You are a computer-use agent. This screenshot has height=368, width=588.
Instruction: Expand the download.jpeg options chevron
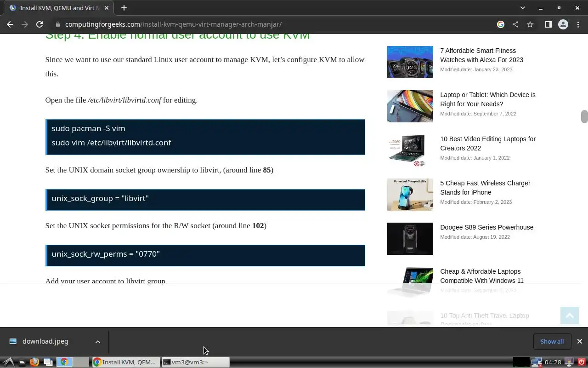pyautogui.click(x=97, y=341)
